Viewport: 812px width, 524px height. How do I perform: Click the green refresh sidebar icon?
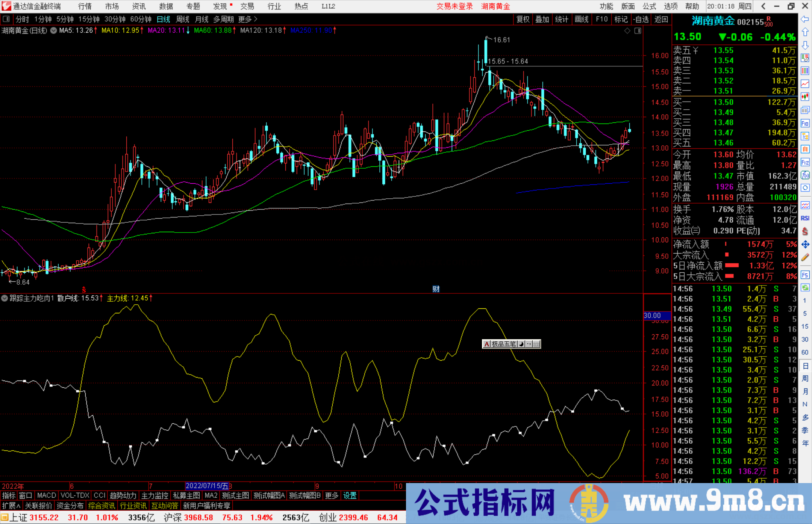coord(805,288)
